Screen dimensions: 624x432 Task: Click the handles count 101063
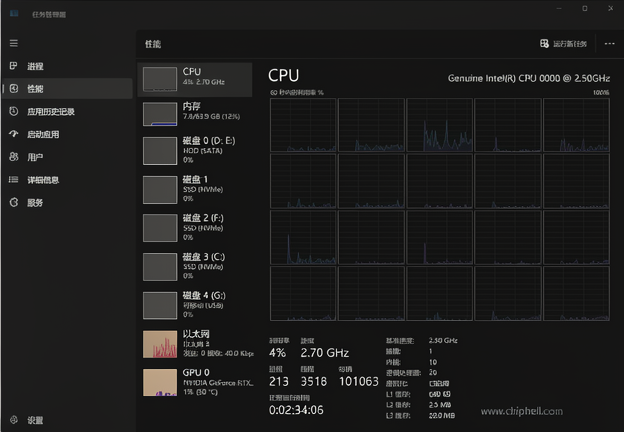pos(359,381)
